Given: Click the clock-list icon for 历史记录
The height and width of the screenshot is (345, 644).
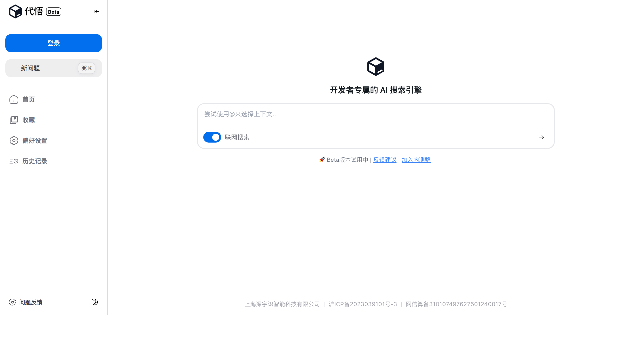Looking at the screenshot, I should click(14, 161).
